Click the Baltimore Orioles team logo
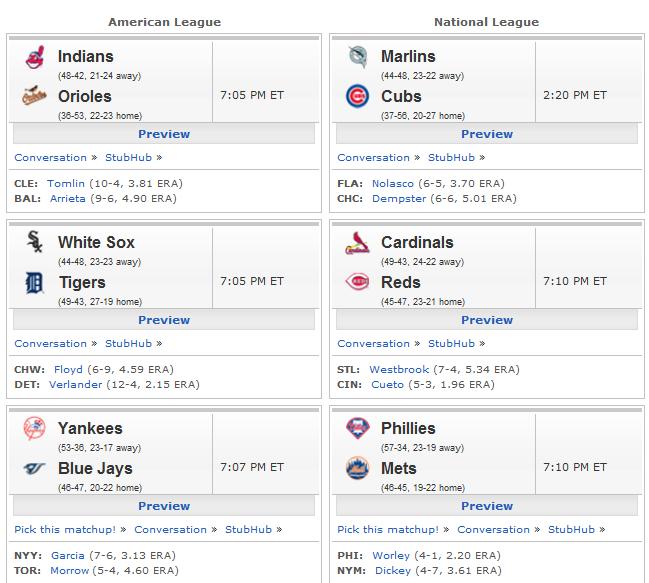 [34, 96]
